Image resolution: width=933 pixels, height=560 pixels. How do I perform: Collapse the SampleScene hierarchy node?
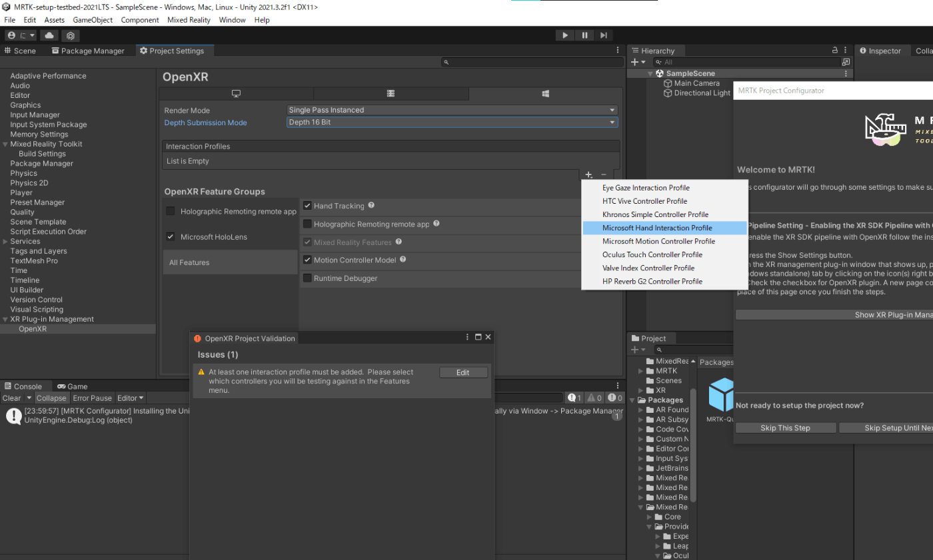coord(650,74)
